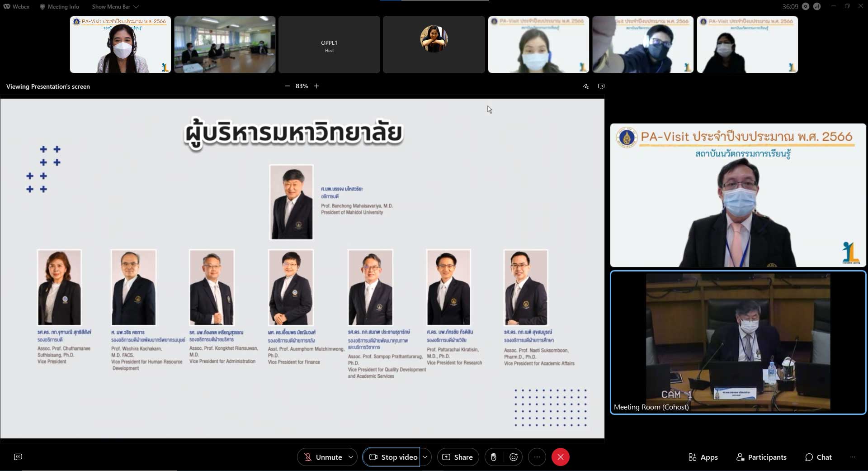Open the reactions emoji icon
This screenshot has height=471, width=868.
click(514, 457)
